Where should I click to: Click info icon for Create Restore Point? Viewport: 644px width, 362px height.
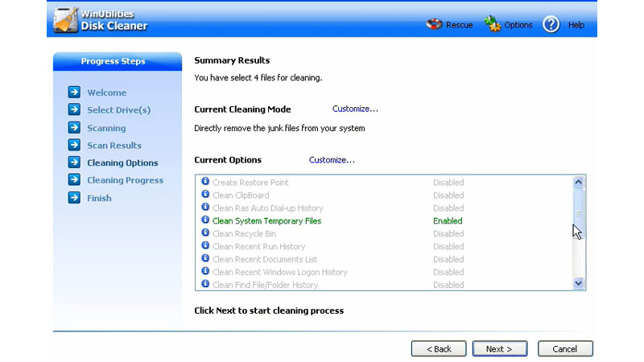pos(205,182)
